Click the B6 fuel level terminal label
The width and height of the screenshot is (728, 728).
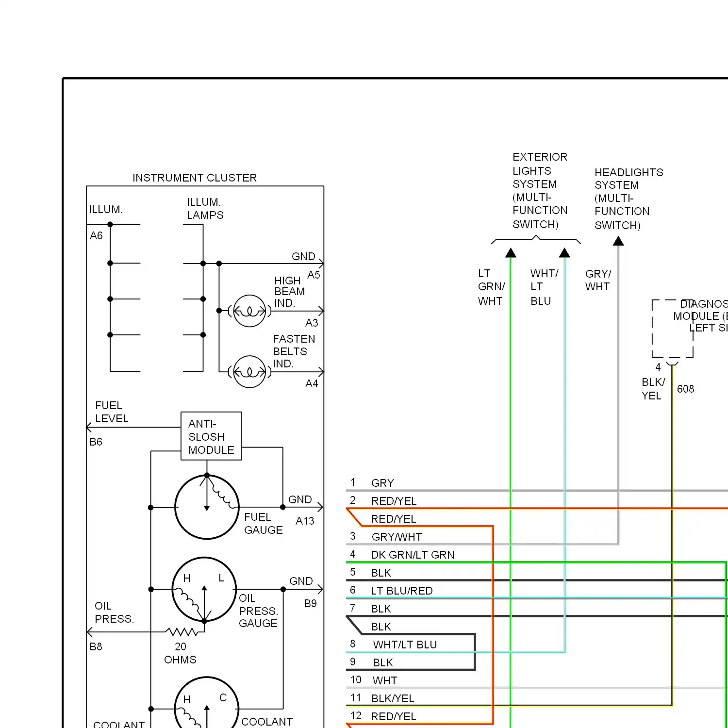tap(96, 442)
